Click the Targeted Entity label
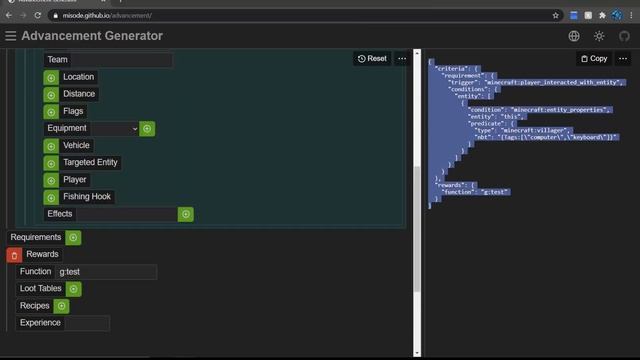The image size is (640, 360). (90, 162)
